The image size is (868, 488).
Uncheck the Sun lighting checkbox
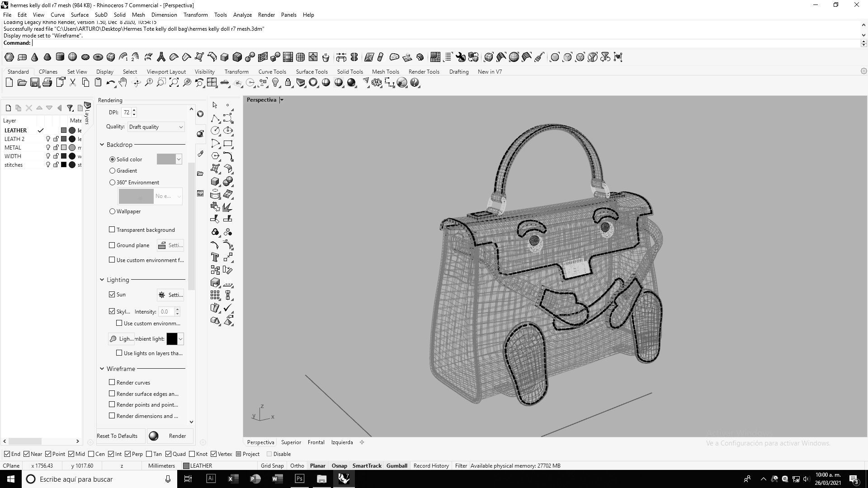[x=112, y=295]
